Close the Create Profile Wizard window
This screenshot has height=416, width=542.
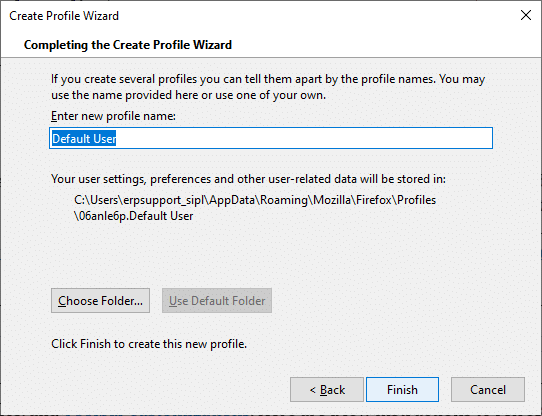point(526,15)
